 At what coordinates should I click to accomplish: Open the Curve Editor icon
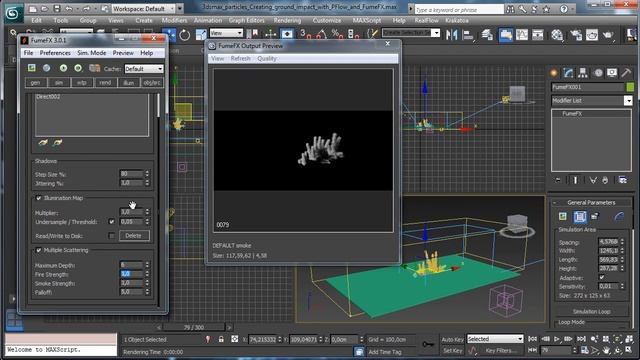(522, 35)
